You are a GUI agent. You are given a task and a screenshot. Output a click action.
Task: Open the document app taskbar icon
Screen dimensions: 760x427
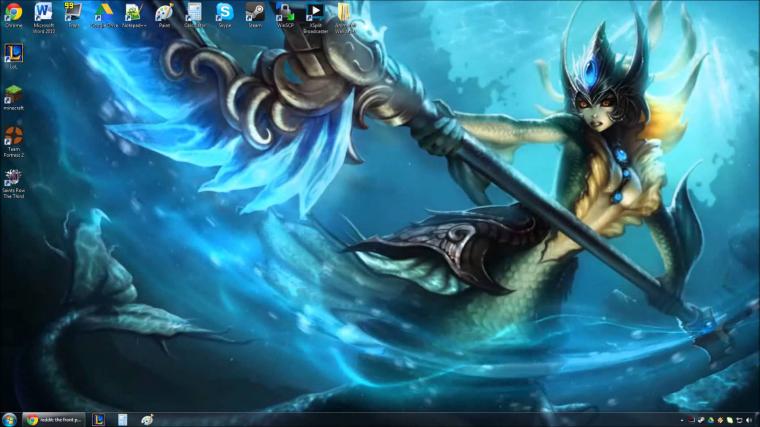pyautogui.click(x=123, y=420)
